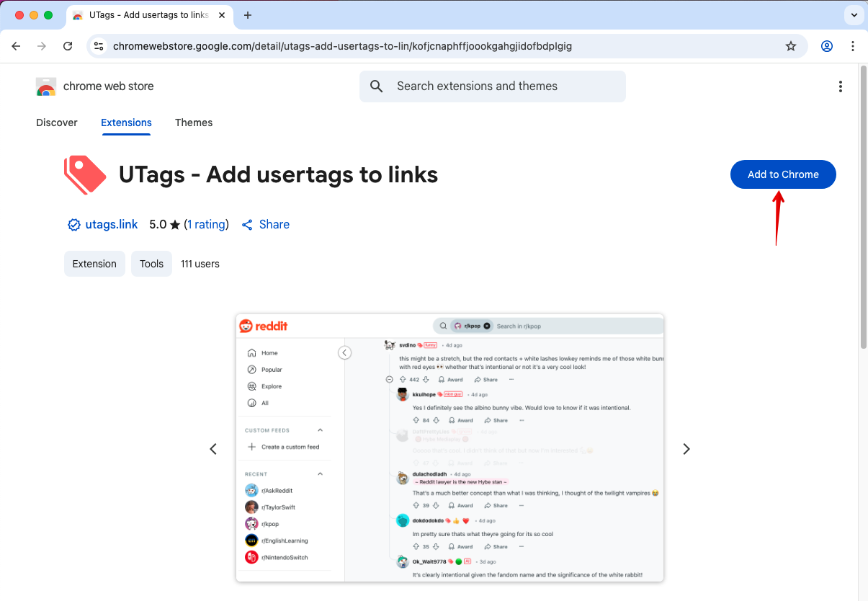Reload the page
This screenshot has width=868, height=601.
(68, 46)
